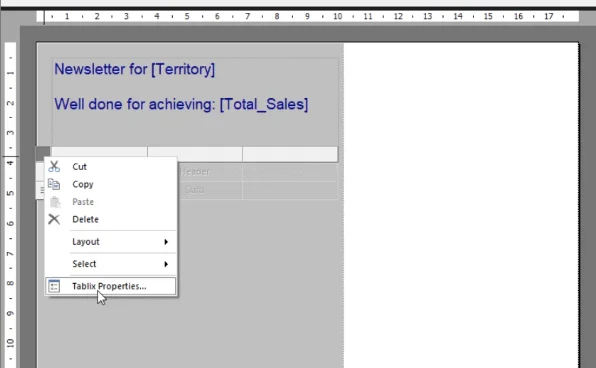Screen dimensions: 596x368
Task: Click the Paste clipboard icon
Action: [55, 202]
